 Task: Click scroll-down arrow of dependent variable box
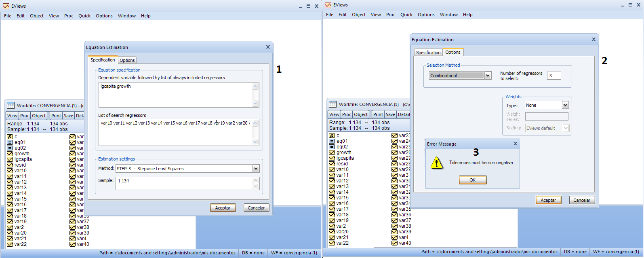click(255, 104)
